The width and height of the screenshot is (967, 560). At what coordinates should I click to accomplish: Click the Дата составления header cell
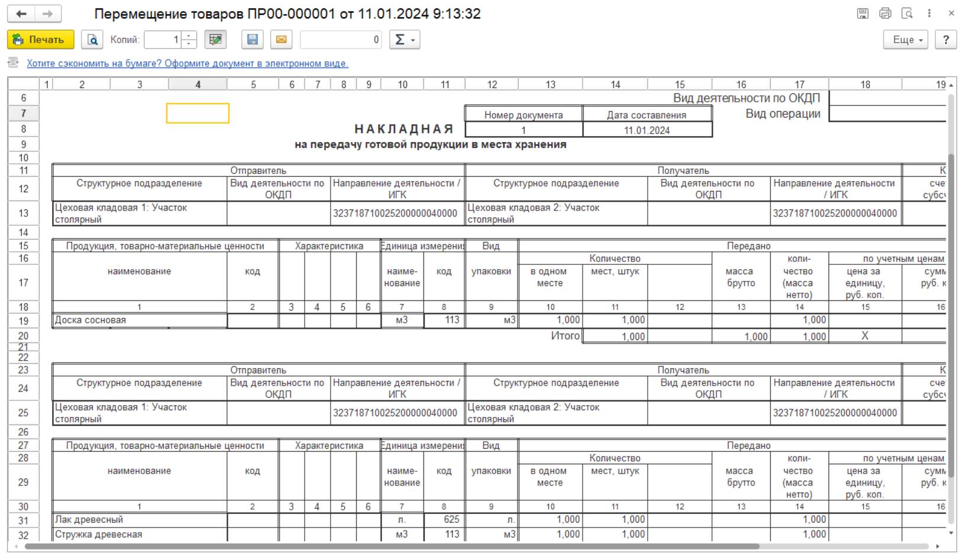point(647,115)
